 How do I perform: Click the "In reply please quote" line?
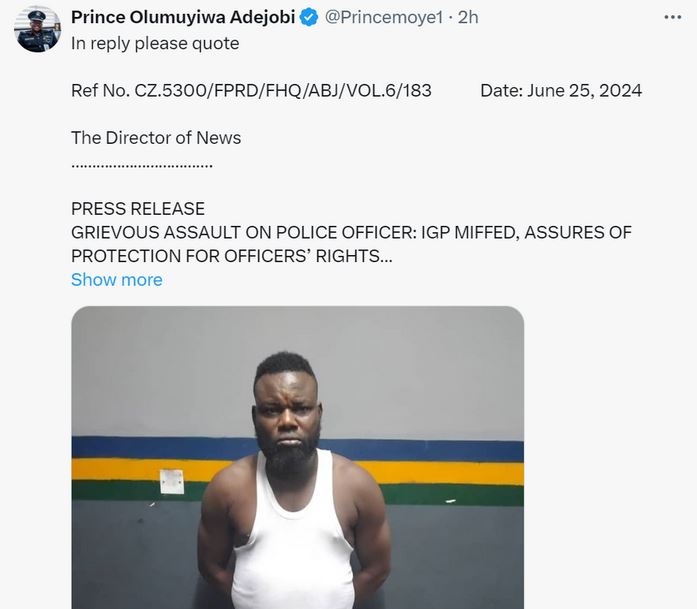pos(155,43)
